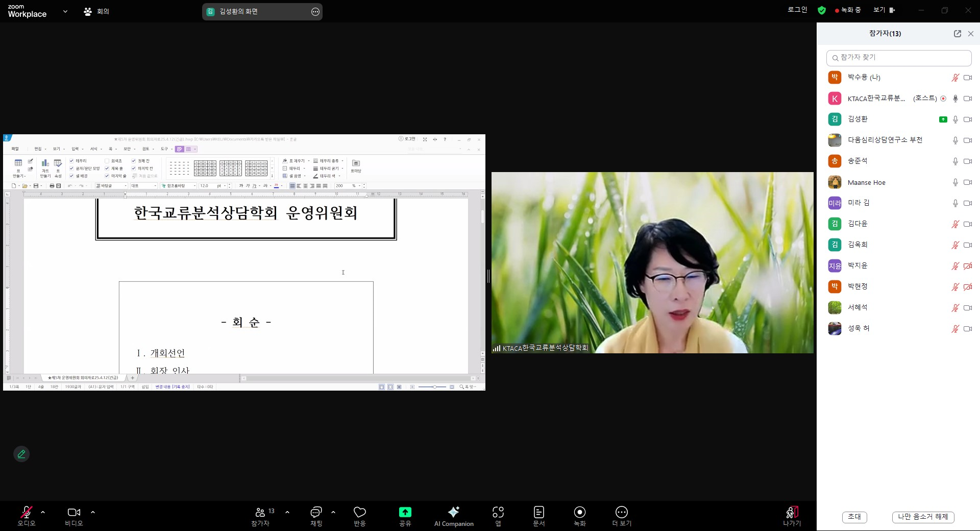Click the Record (녹화) icon in toolbar
This screenshot has width=980, height=531.
click(580, 512)
